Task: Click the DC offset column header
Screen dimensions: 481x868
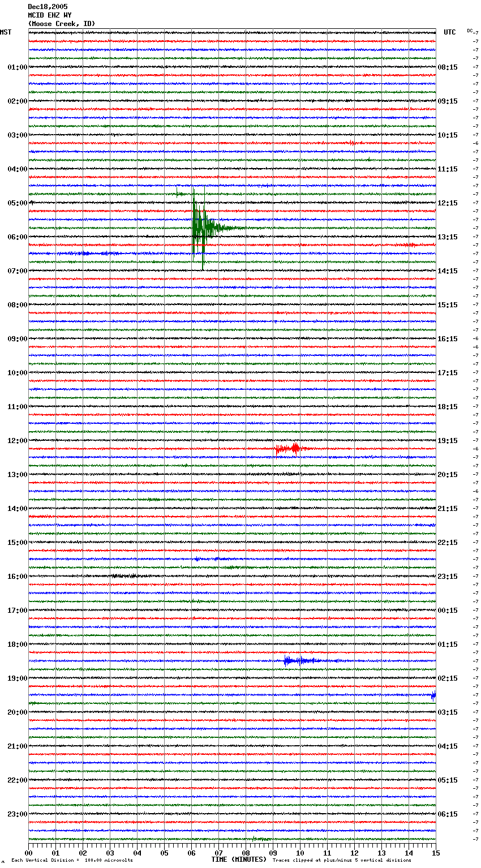Action: [x=470, y=31]
